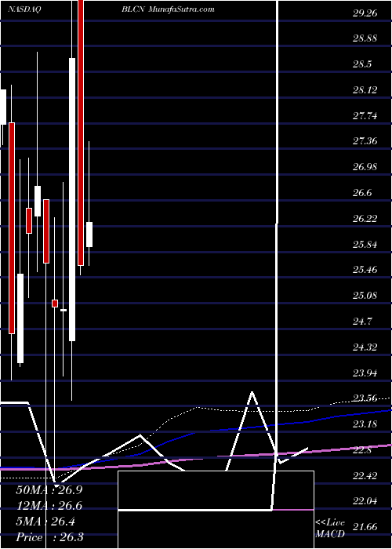The width and height of the screenshot is (392, 549).
Task: Click the 26.22 price axis label
Action: [x=365, y=219]
